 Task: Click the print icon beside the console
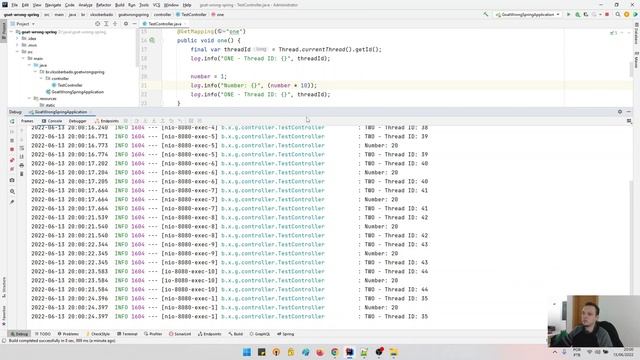(x=22, y=165)
